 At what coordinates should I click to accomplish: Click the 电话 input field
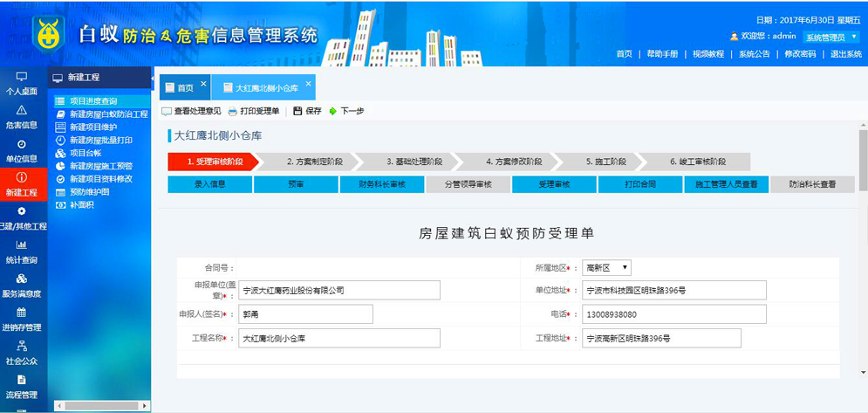click(673, 314)
